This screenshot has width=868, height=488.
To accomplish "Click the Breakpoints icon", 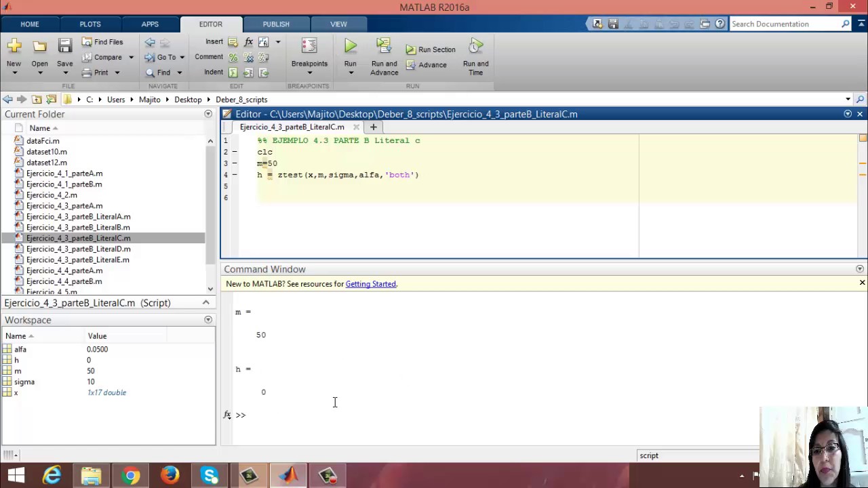I will (x=309, y=46).
